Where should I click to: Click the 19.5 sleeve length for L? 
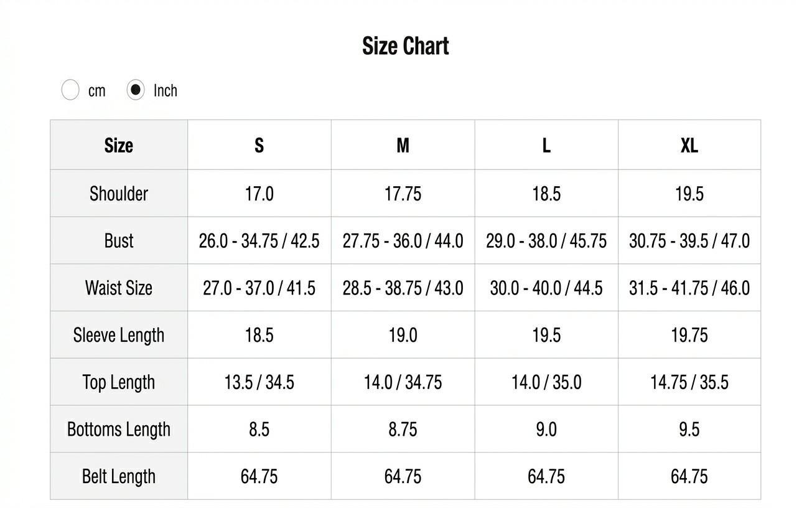pyautogui.click(x=546, y=335)
